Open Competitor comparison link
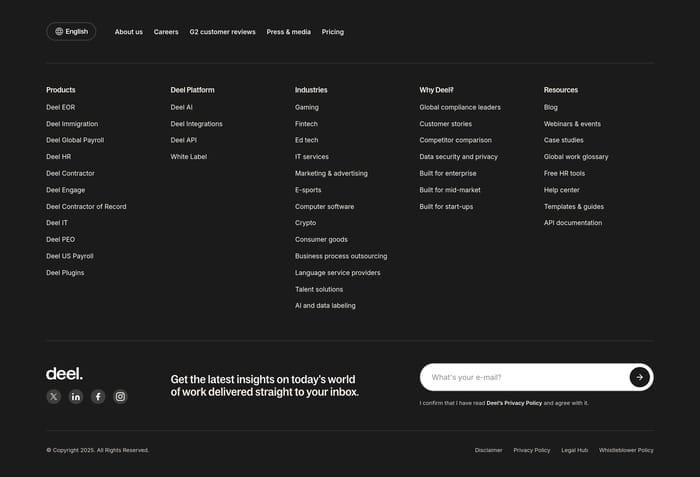 (455, 140)
